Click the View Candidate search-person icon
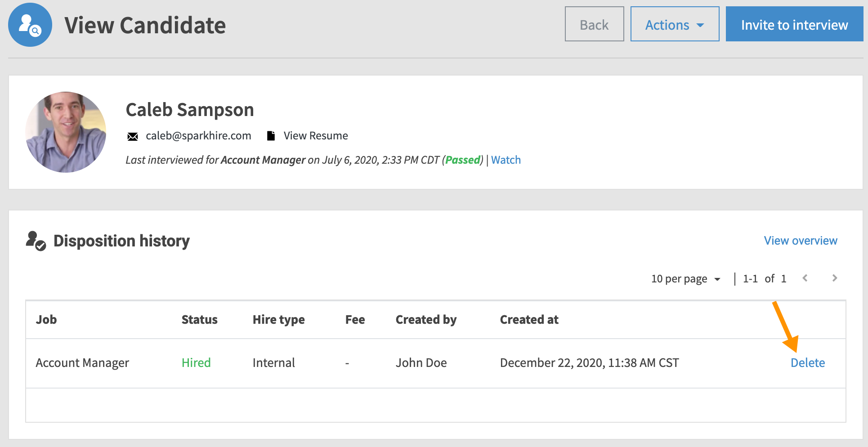 point(30,25)
